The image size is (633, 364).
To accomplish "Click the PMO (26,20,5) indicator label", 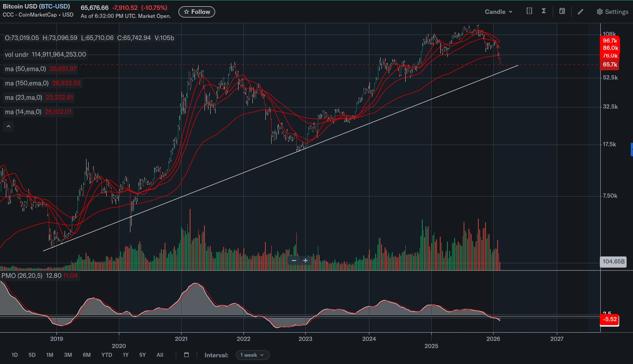I will 22,276.
